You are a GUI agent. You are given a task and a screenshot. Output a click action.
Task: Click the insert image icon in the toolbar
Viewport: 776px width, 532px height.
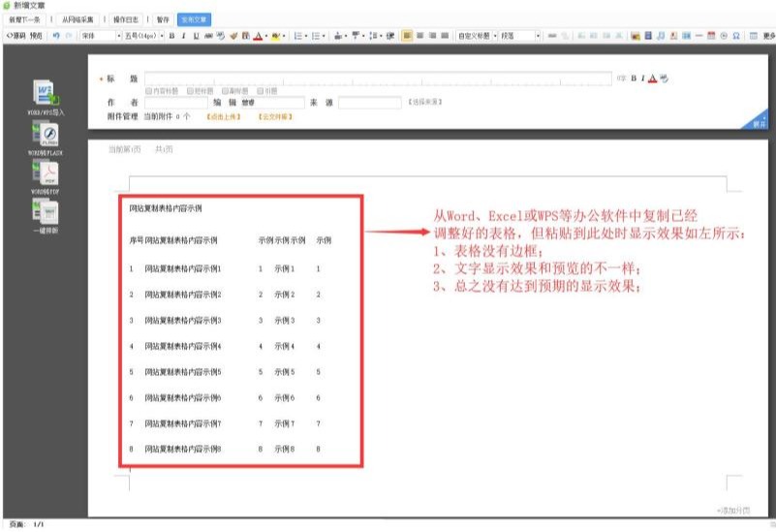[x=635, y=36]
